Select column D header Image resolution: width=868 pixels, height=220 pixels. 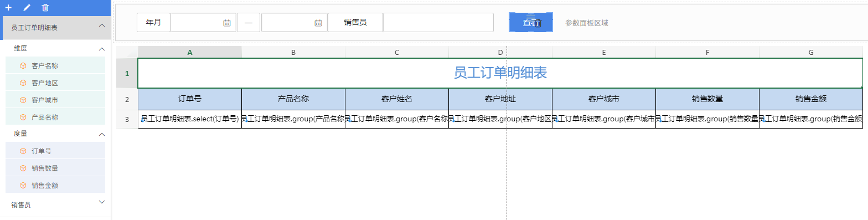pyautogui.click(x=500, y=52)
